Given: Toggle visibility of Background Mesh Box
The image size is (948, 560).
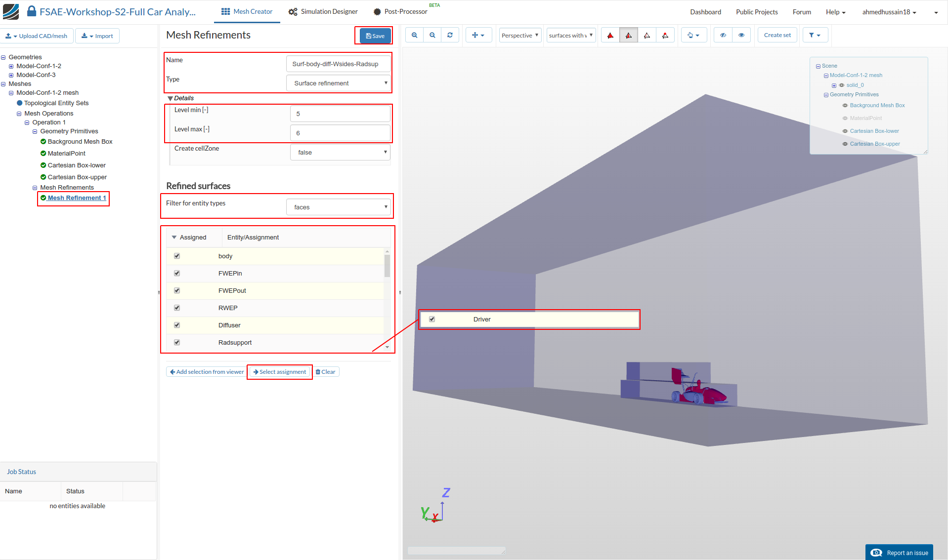Looking at the screenshot, I should coord(845,106).
